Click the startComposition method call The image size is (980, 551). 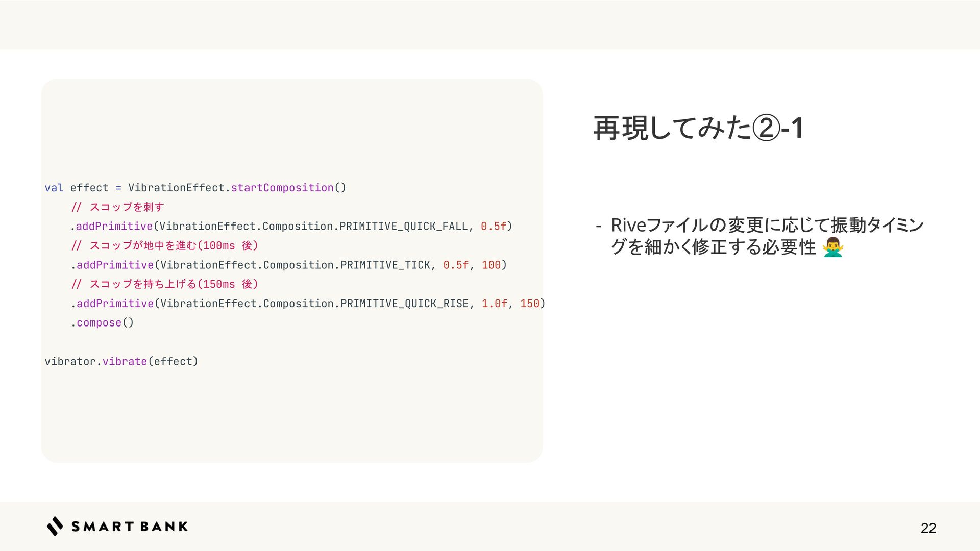pos(282,188)
